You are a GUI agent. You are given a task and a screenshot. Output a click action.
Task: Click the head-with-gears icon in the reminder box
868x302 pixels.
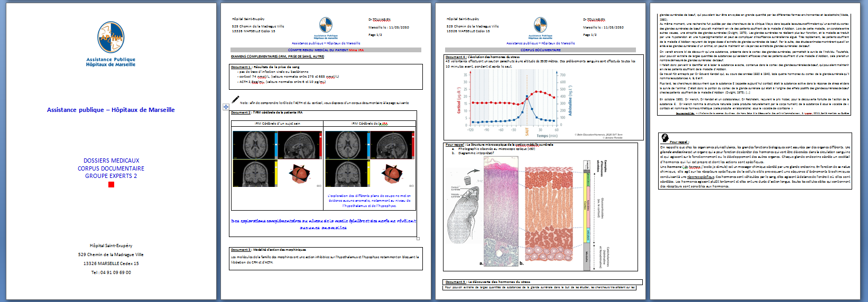click(x=664, y=138)
